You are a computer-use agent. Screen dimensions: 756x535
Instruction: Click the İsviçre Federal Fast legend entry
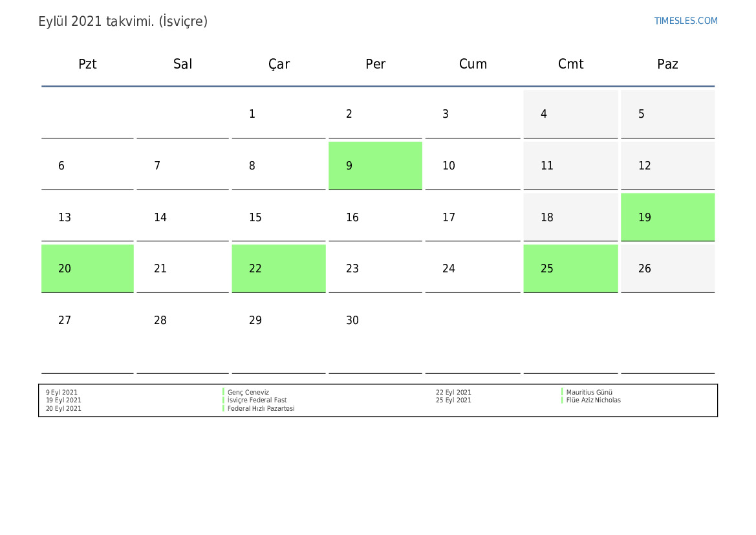click(x=257, y=400)
